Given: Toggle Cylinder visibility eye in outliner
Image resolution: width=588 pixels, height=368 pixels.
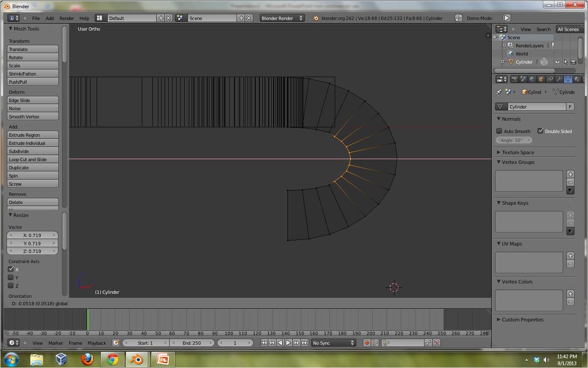Looking at the screenshot, I should (x=557, y=62).
